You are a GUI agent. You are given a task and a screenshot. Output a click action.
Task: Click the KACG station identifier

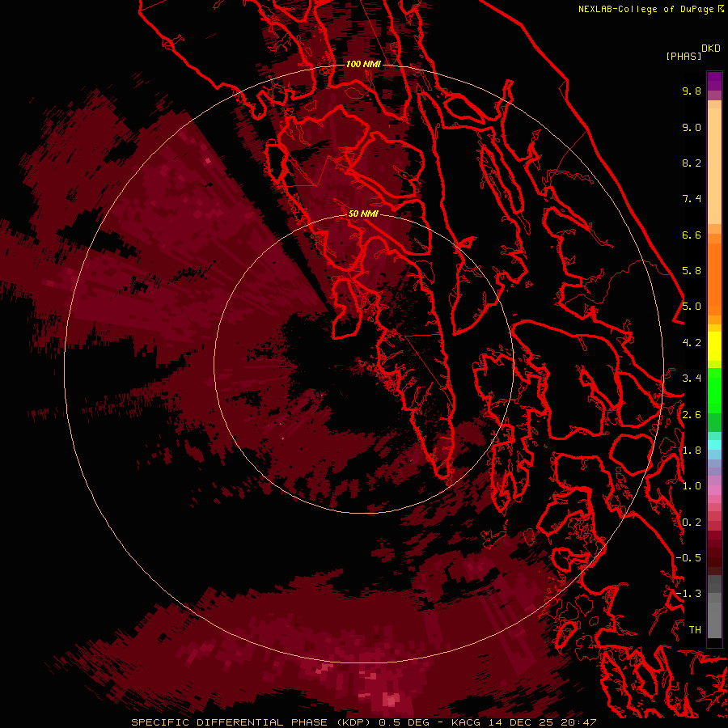pos(466,722)
